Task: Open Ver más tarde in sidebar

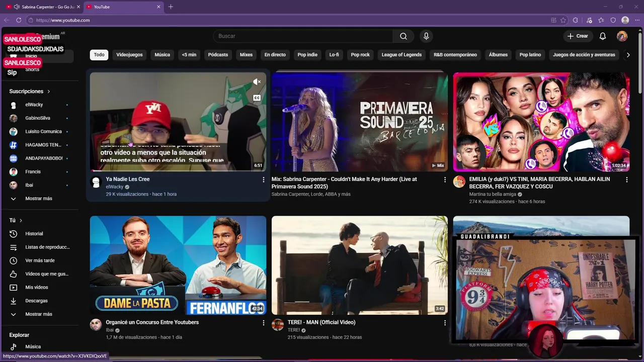Action: click(39, 260)
